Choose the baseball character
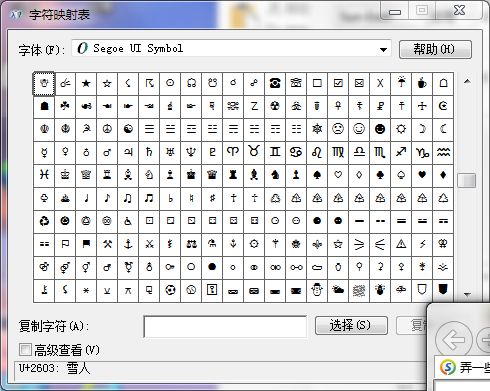The height and width of the screenshot is (391, 490). (191, 290)
